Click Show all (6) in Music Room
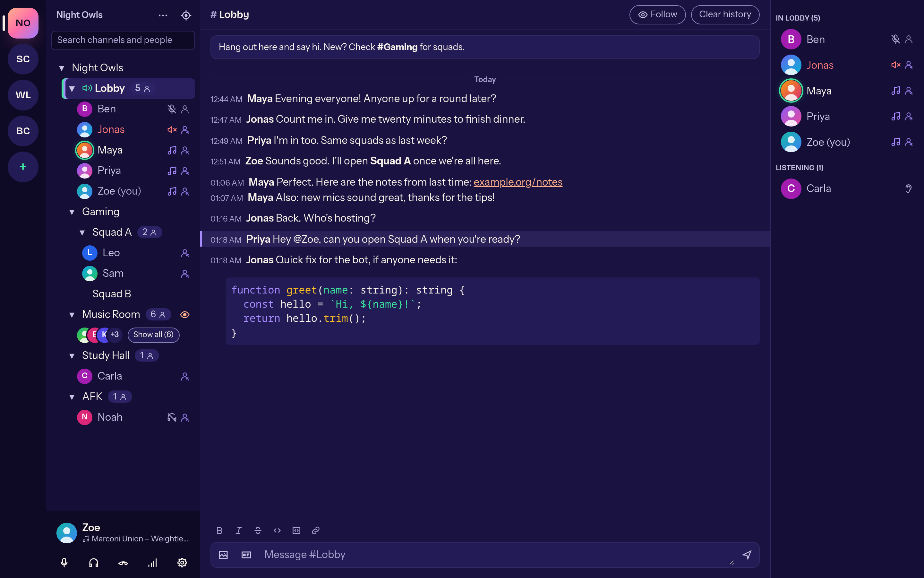 [x=153, y=335]
